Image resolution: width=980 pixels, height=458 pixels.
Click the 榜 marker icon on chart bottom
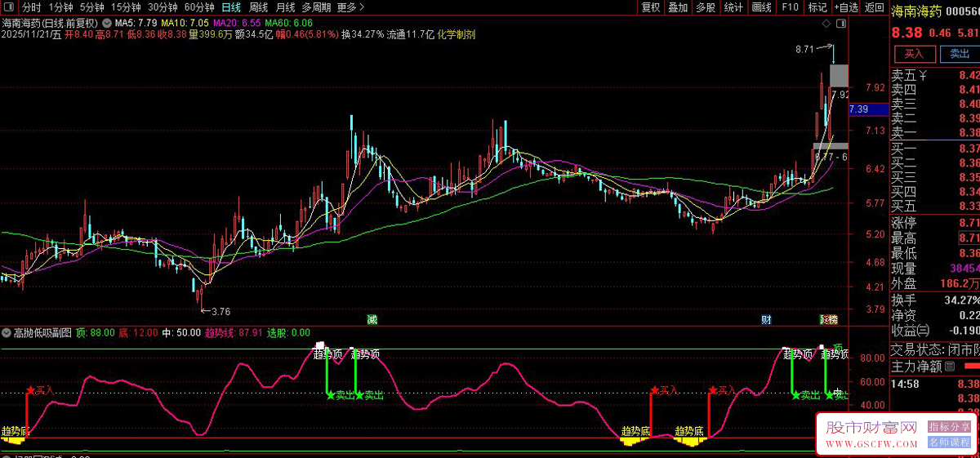tap(828, 318)
